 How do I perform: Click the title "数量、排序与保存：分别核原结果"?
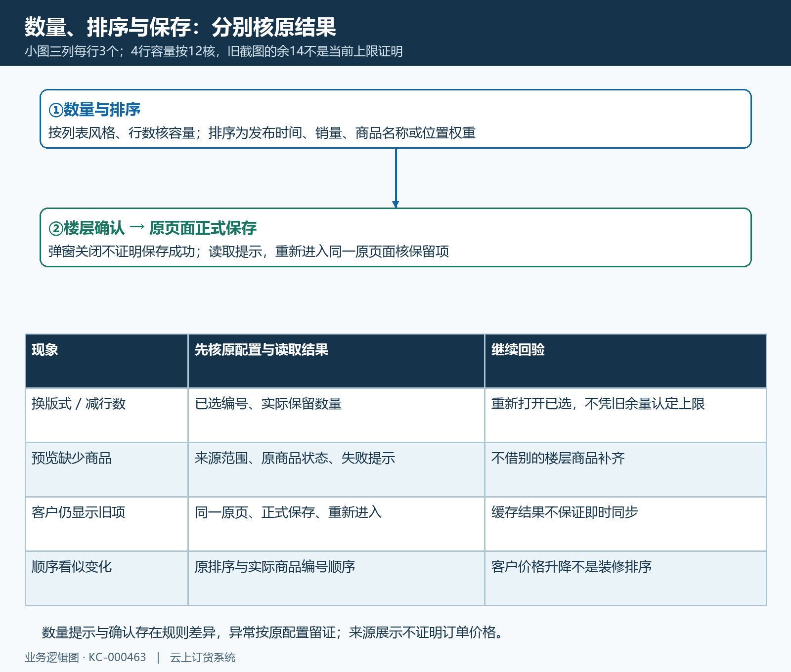tap(180, 27)
